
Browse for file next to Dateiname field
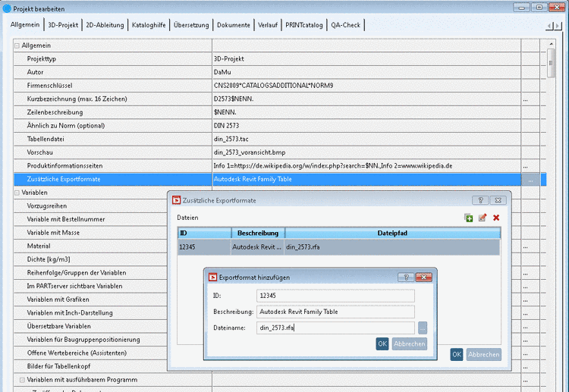coord(423,328)
